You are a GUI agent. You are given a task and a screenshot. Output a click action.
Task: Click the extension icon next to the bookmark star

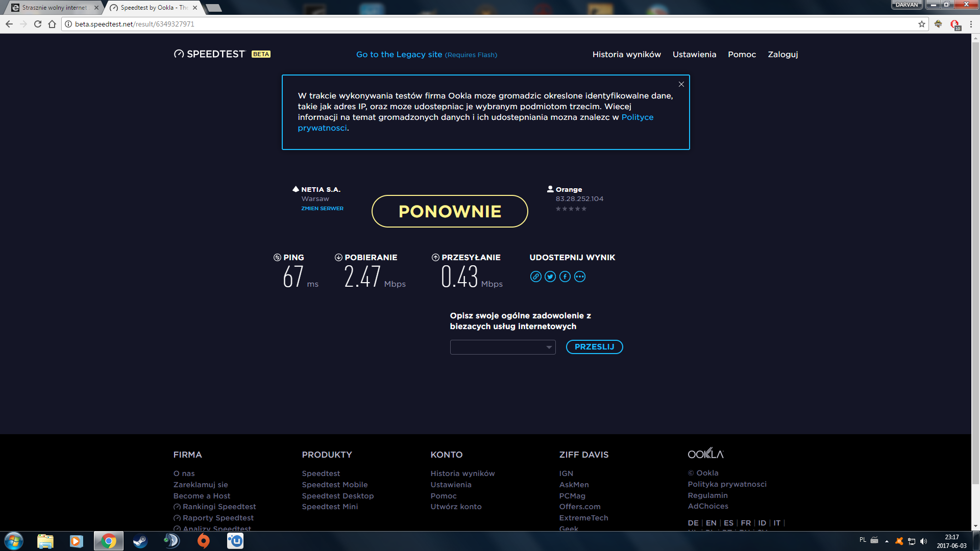[938, 24]
